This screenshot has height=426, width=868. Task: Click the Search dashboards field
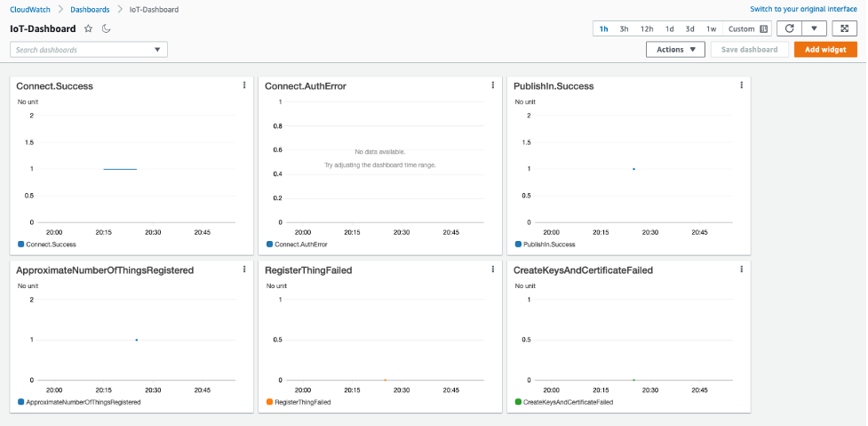(89, 50)
